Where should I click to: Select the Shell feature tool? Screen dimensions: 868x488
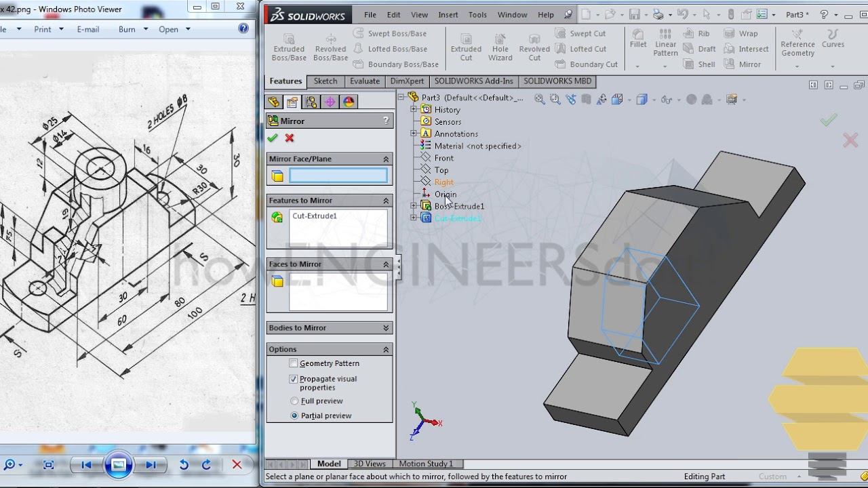[699, 64]
